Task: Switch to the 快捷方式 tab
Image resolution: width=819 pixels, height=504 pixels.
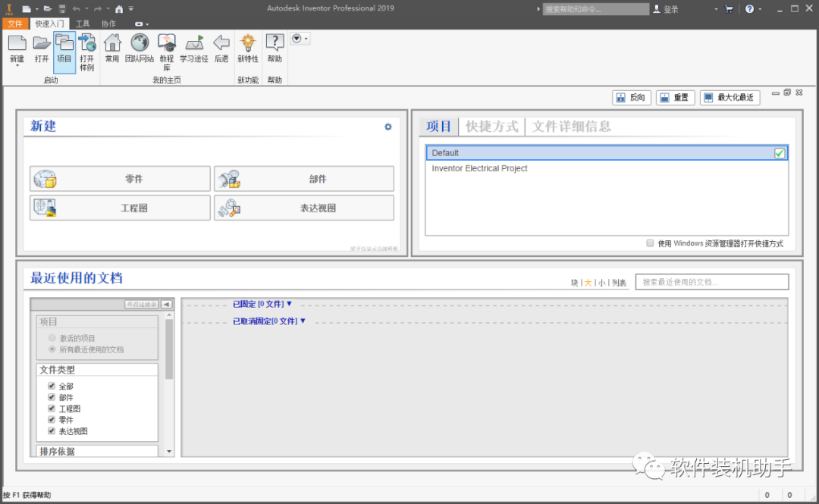Action: click(491, 127)
